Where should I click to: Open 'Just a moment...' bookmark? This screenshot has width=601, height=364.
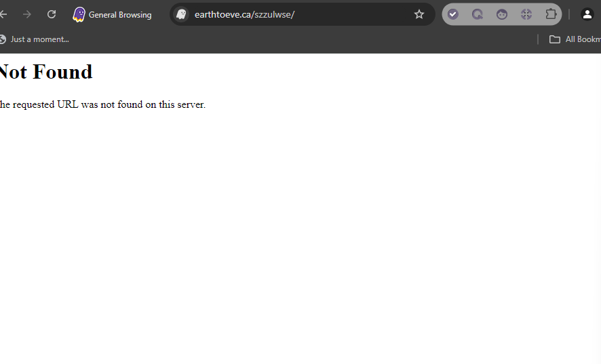(35, 39)
